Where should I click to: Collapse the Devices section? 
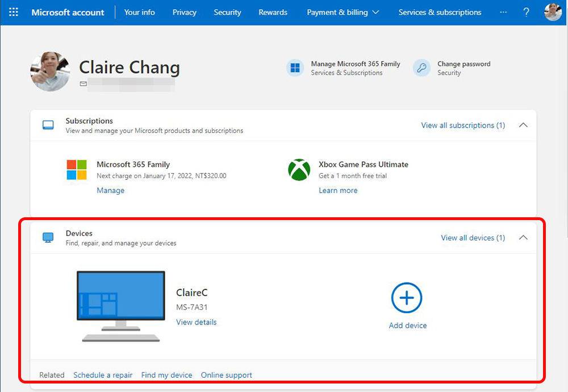point(523,238)
